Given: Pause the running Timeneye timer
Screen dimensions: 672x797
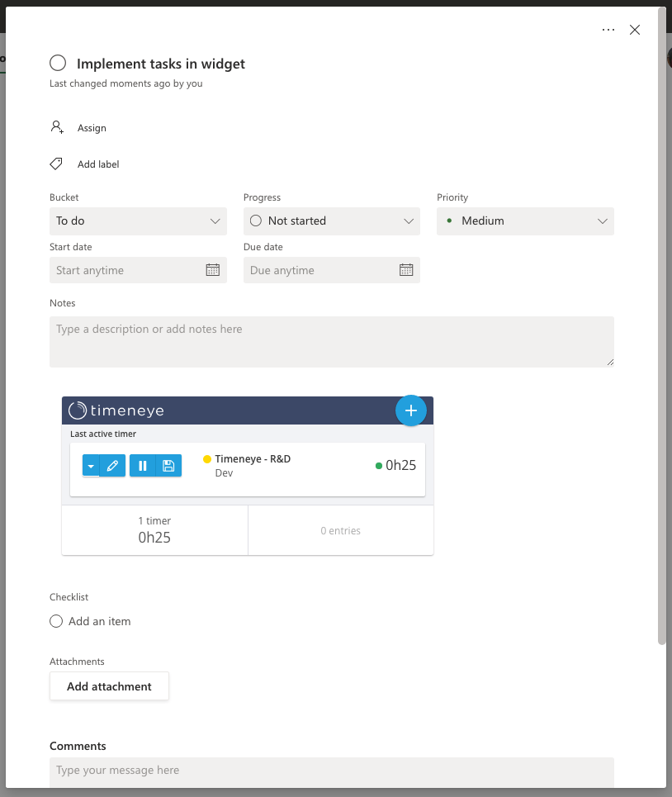Looking at the screenshot, I should [x=142, y=465].
